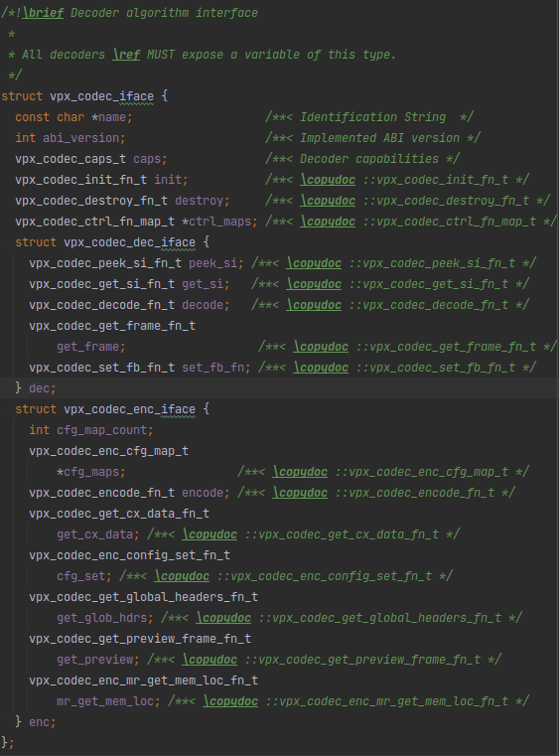This screenshot has width=559, height=756.
Task: Click the peek_si member name
Action: 213,263
